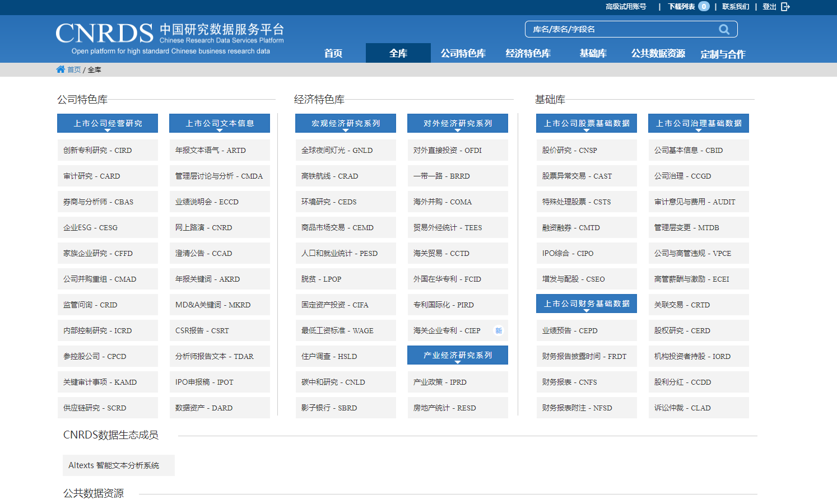
Task: Click the logout icon at top right
Action: point(785,7)
